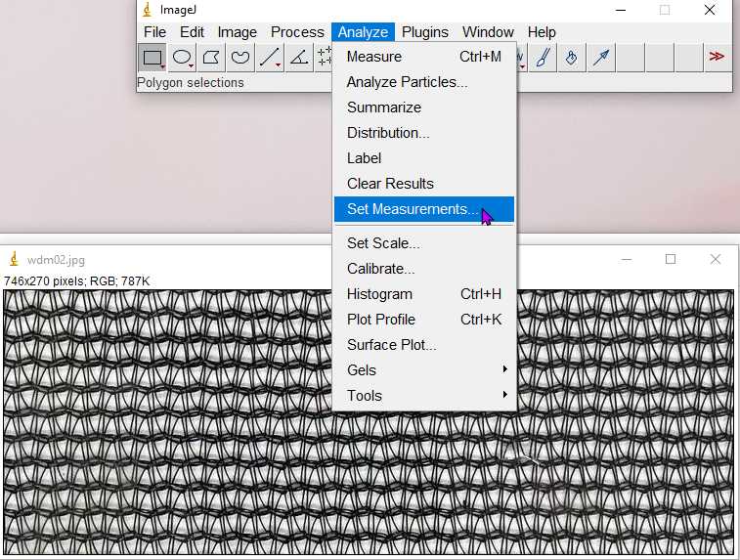Open Set Measurements... dialog
The height and width of the screenshot is (560, 740).
(424, 209)
